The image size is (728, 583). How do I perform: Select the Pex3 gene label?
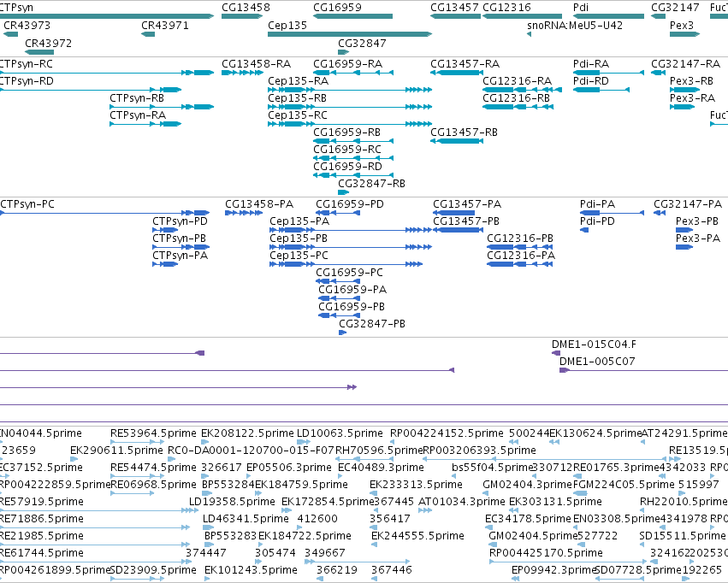[682, 26]
